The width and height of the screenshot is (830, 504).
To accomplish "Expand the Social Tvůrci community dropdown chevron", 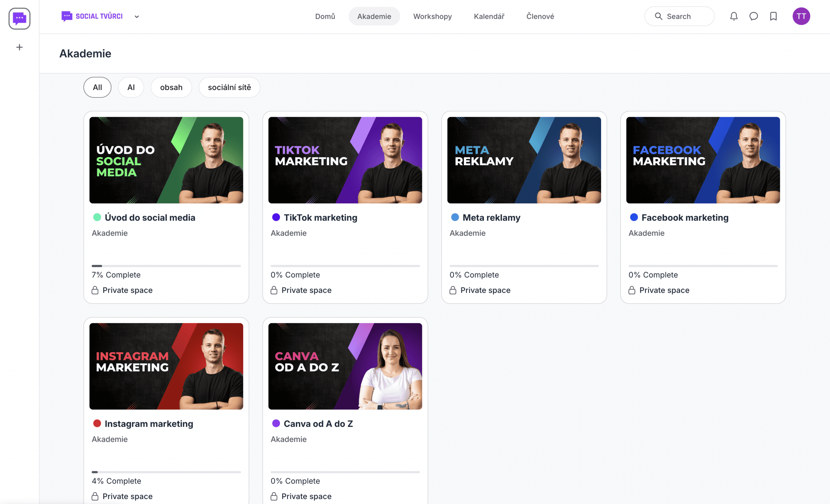I will tap(137, 17).
